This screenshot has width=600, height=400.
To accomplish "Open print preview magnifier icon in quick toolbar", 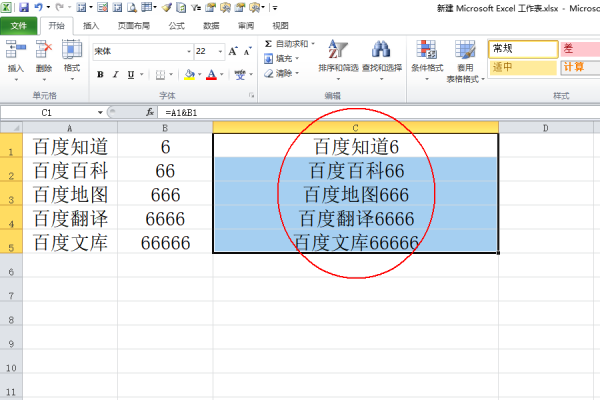I will [132, 7].
